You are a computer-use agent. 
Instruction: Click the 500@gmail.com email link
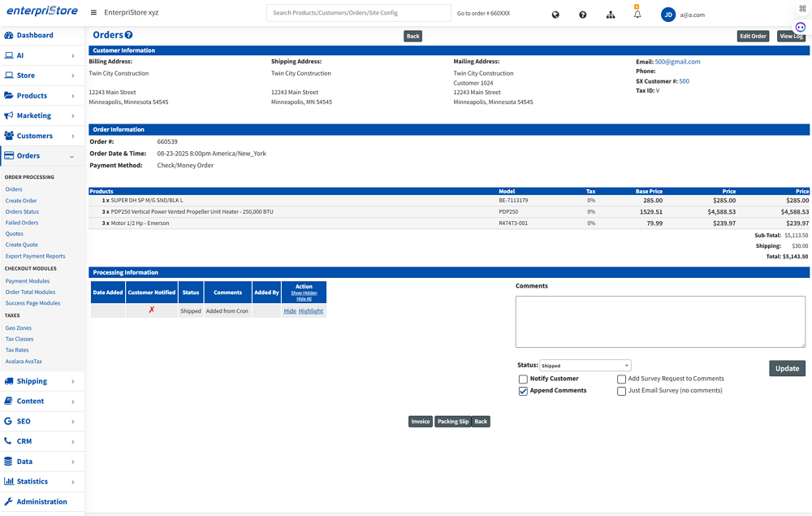pos(677,62)
